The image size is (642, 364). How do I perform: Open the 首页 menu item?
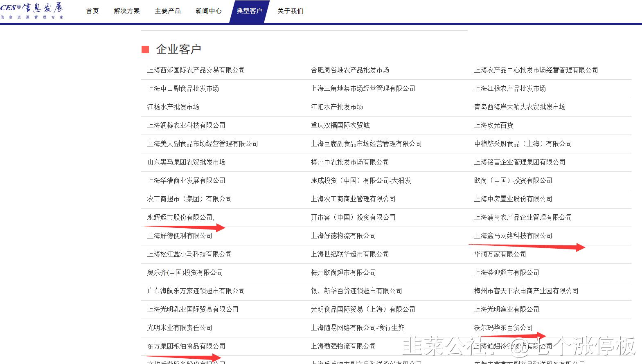pos(92,11)
